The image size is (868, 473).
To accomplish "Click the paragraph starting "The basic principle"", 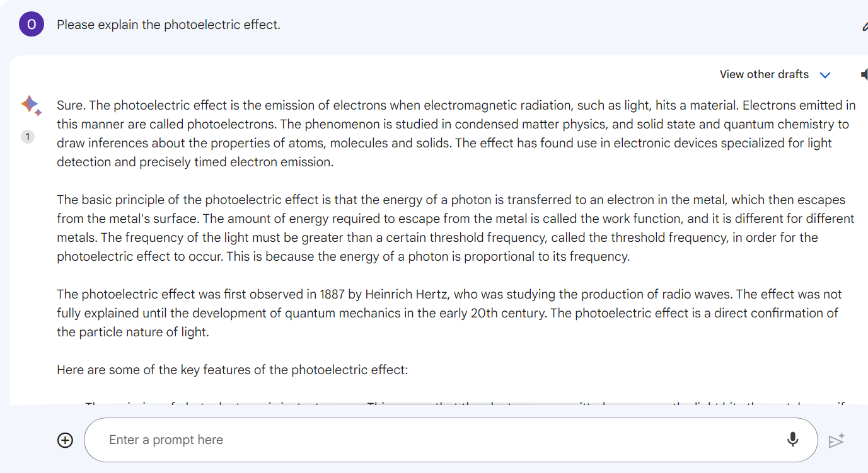I will [x=456, y=228].
